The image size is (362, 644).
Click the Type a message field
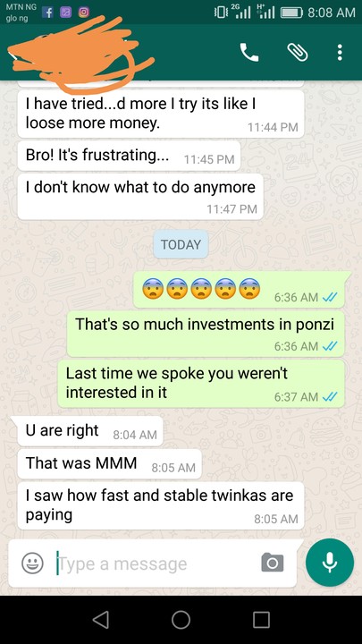(156, 563)
